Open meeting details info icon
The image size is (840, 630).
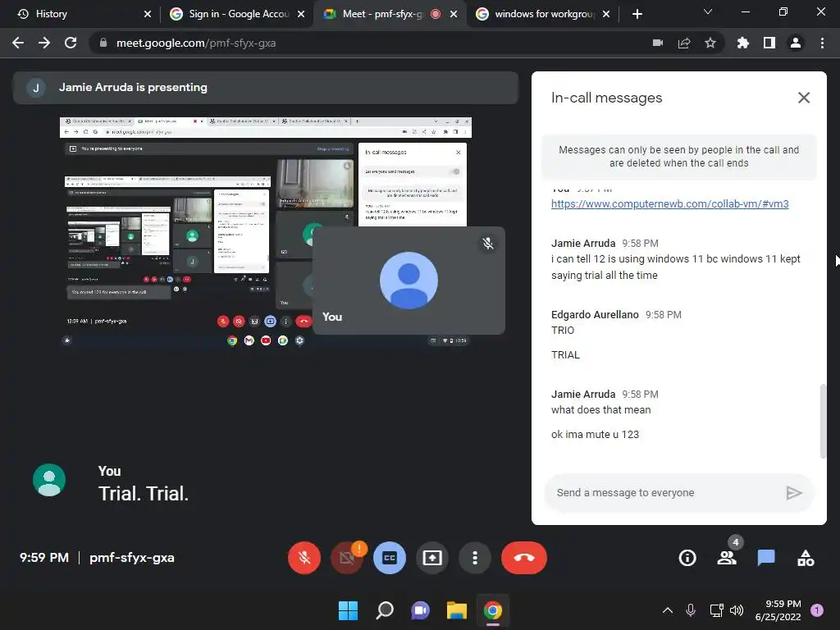tap(687, 558)
